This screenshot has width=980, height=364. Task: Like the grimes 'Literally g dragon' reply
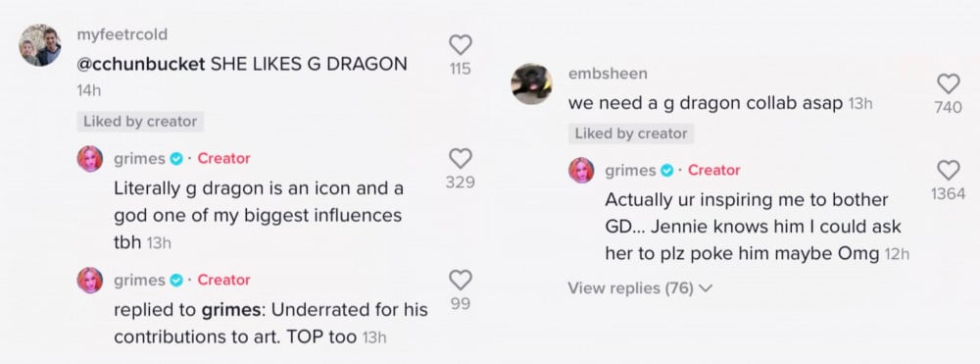461,158
